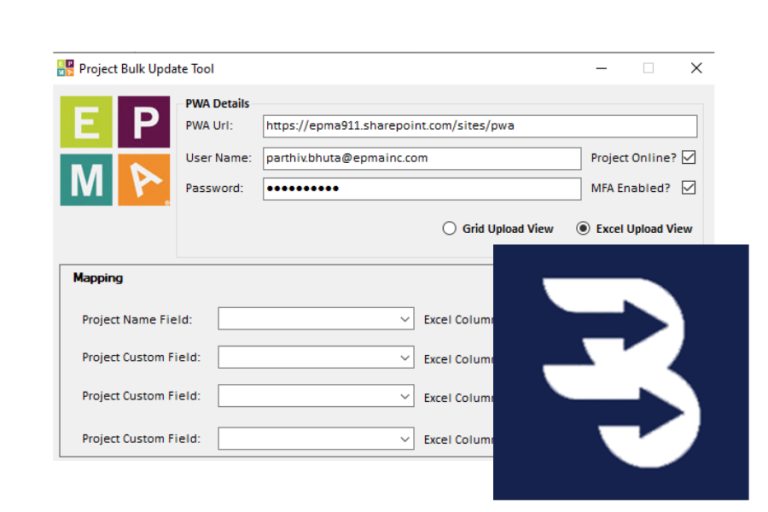The width and height of the screenshot is (768, 512).
Task: Click 'Excel Column' label beside Project Name Field
Action: point(458,319)
